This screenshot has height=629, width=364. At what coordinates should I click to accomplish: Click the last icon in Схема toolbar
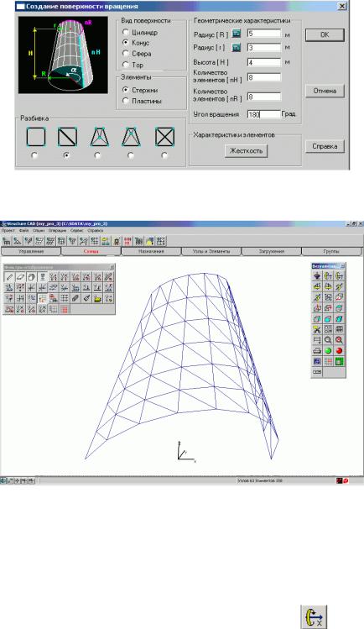click(x=161, y=241)
